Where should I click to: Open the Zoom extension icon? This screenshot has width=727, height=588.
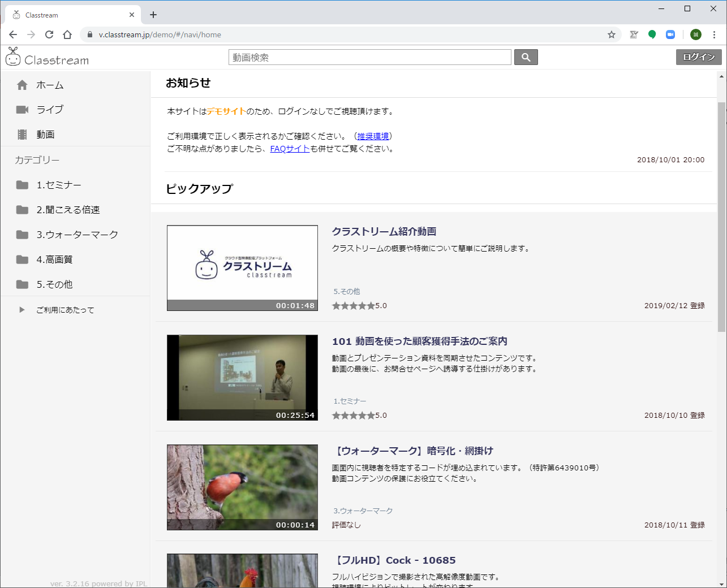point(670,34)
